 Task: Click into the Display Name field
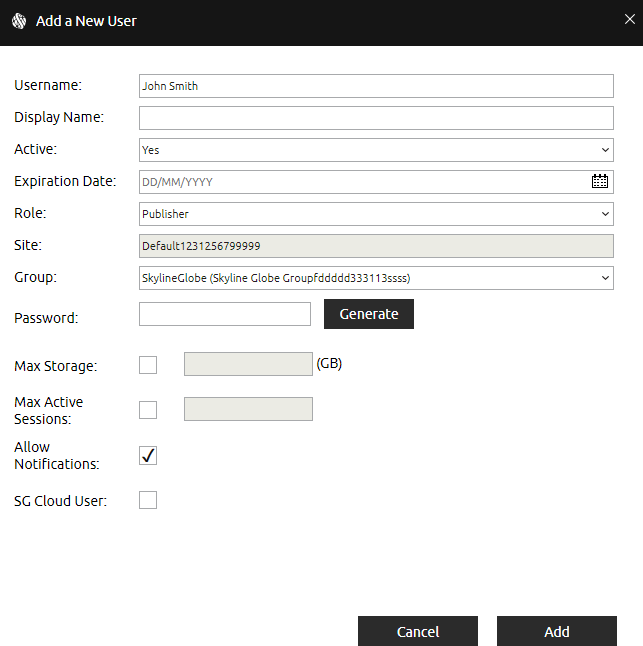coord(375,118)
